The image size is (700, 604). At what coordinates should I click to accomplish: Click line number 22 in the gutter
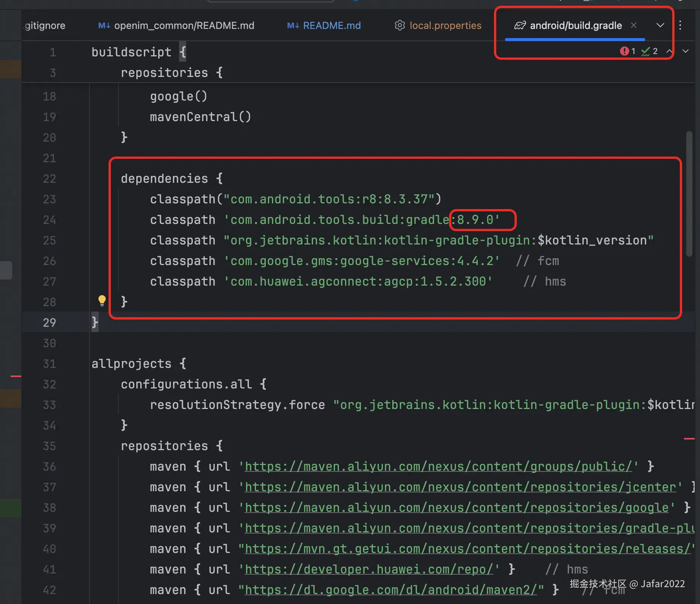50,179
